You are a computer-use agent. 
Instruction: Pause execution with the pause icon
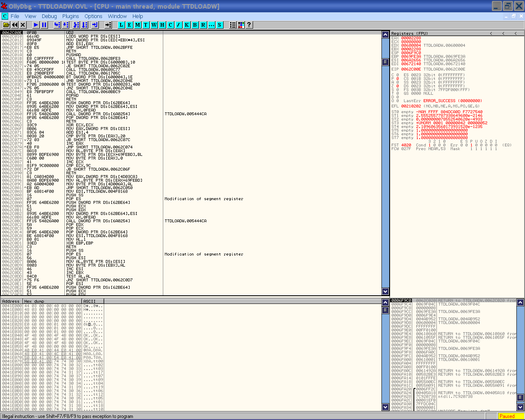pyautogui.click(x=44, y=25)
